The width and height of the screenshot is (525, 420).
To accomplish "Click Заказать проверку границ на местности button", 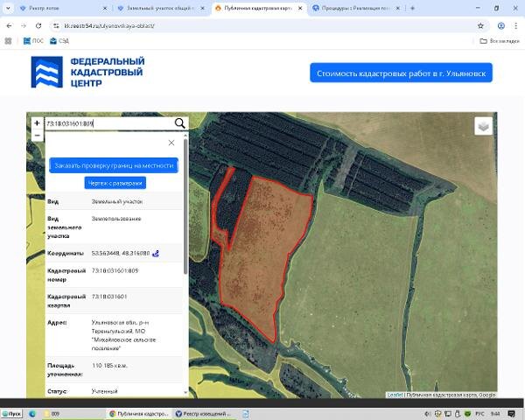I will [114, 165].
